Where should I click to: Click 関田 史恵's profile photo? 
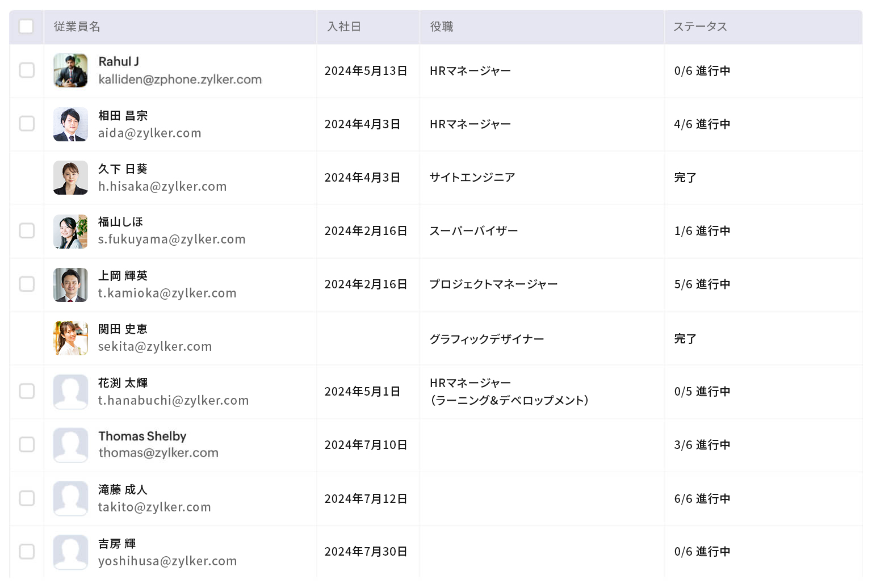(70, 338)
